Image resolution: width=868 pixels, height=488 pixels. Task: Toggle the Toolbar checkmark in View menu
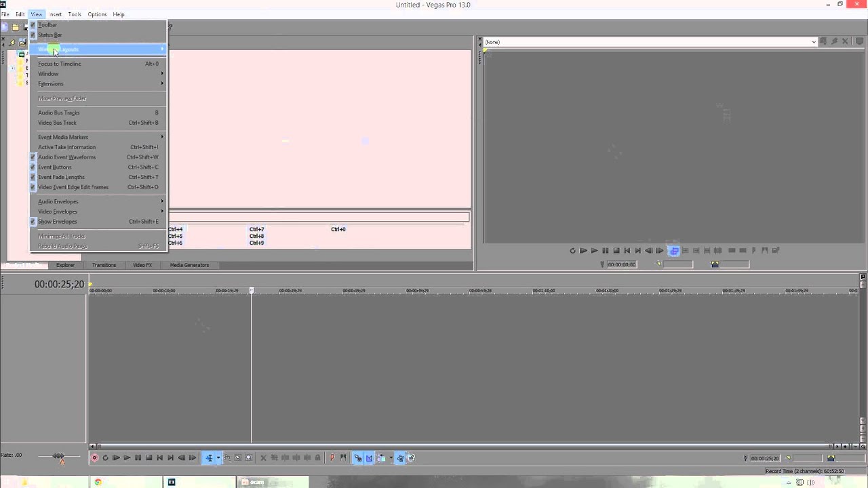point(33,25)
